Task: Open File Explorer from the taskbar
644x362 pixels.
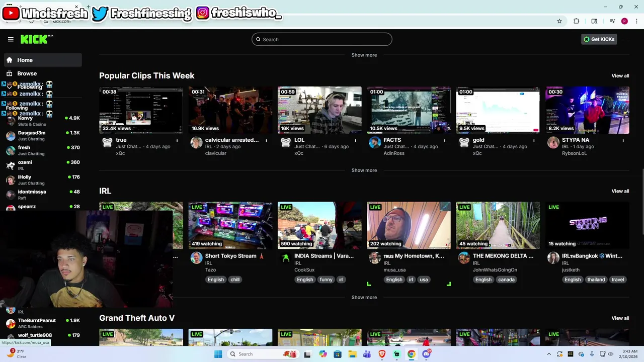Action: 352,354
